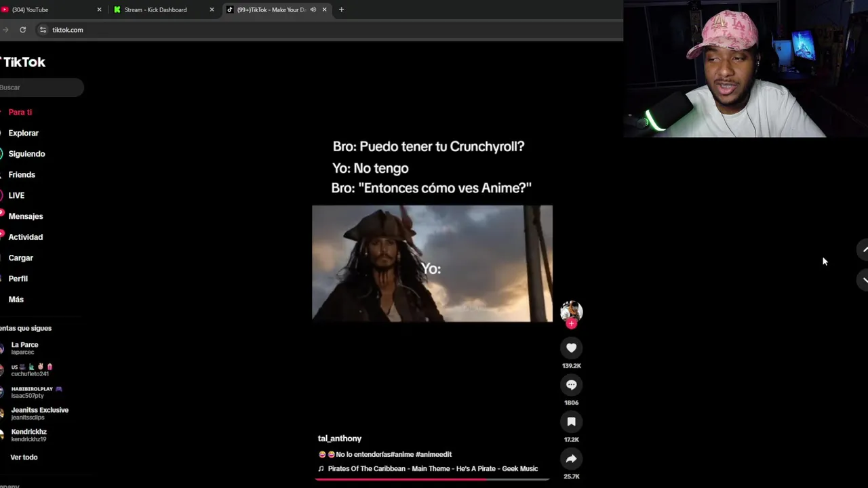The image size is (868, 488).
Task: Click the site info icon beside tiktok.com
Action: (x=43, y=30)
